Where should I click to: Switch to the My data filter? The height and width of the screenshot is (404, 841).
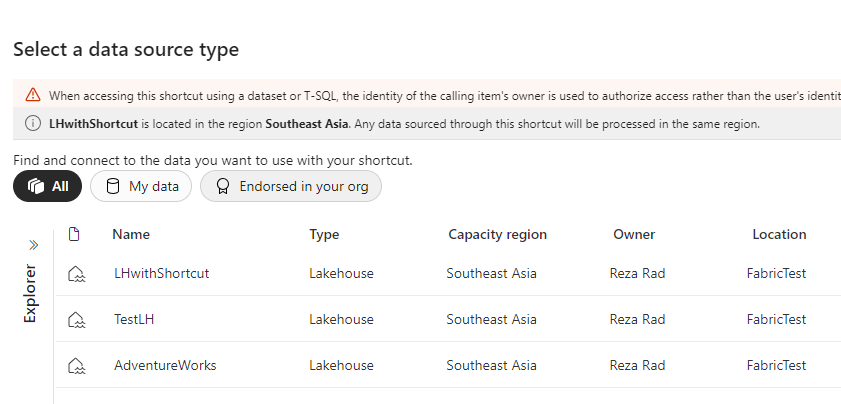(141, 186)
